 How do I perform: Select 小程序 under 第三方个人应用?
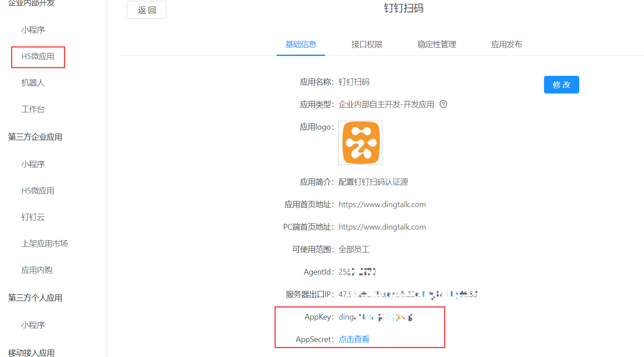[33, 325]
